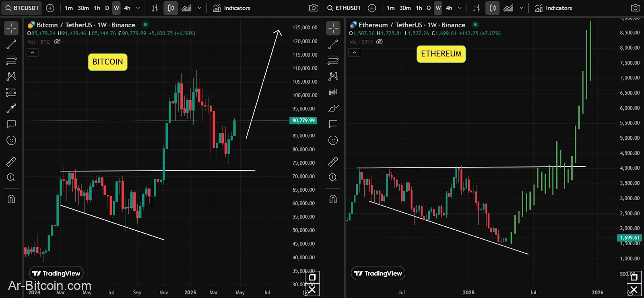Toggle Vol BTC indicator visibility
The width and height of the screenshot is (644, 298).
click(x=57, y=42)
